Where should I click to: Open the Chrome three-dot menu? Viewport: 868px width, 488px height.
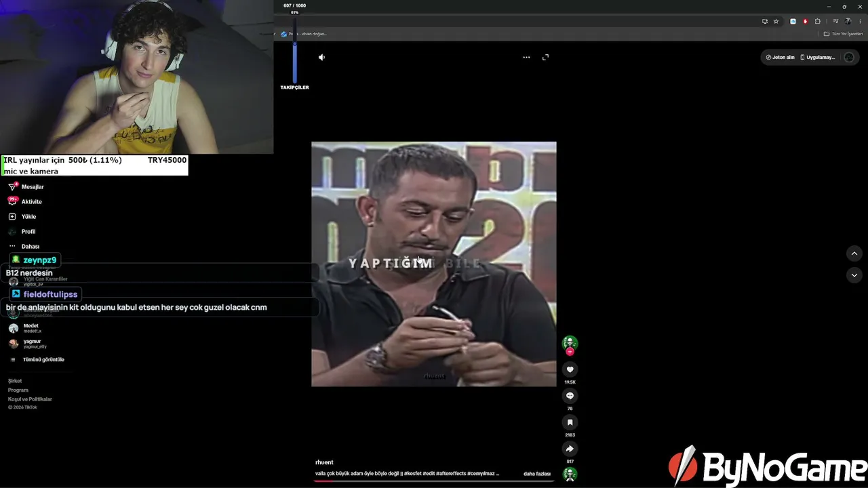click(x=860, y=21)
